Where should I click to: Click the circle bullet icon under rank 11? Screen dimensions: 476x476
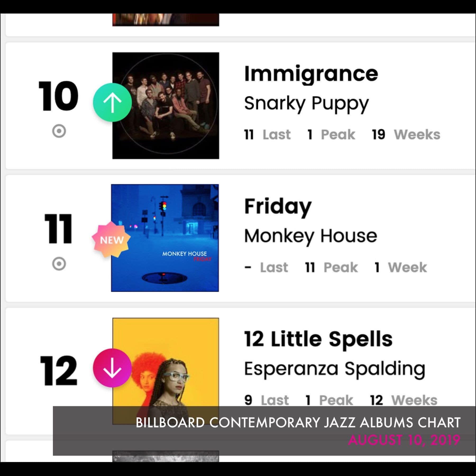click(59, 264)
